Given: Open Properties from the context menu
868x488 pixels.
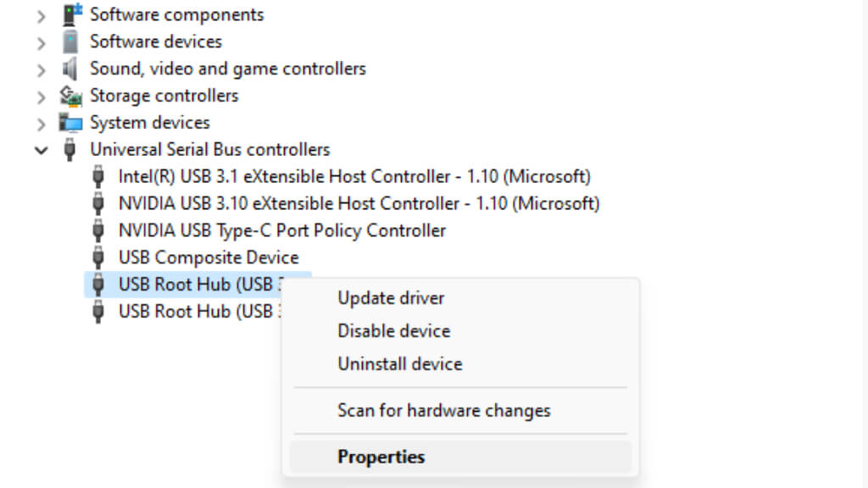Looking at the screenshot, I should pos(381,457).
